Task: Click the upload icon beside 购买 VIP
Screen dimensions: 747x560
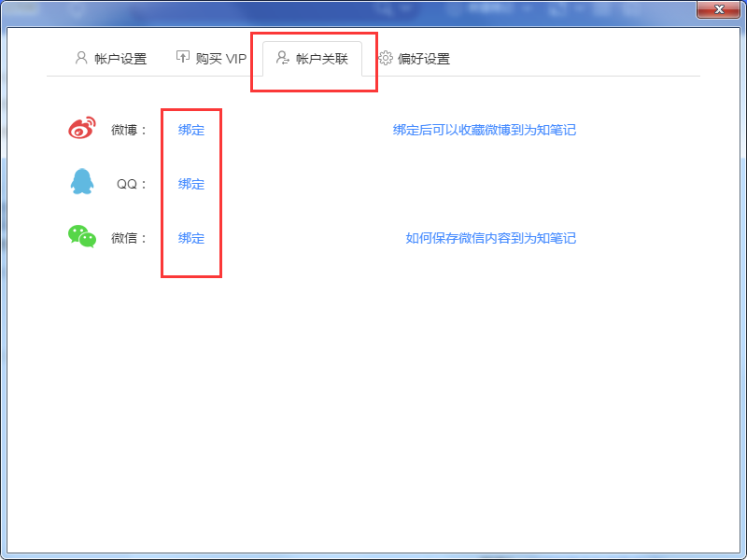Action: click(182, 57)
